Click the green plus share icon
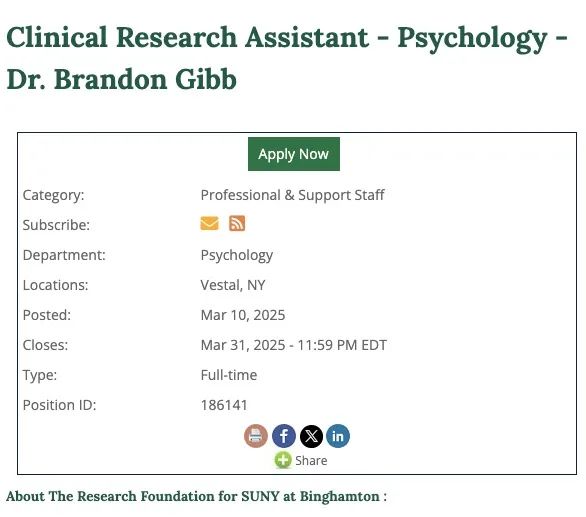 pyautogui.click(x=283, y=460)
